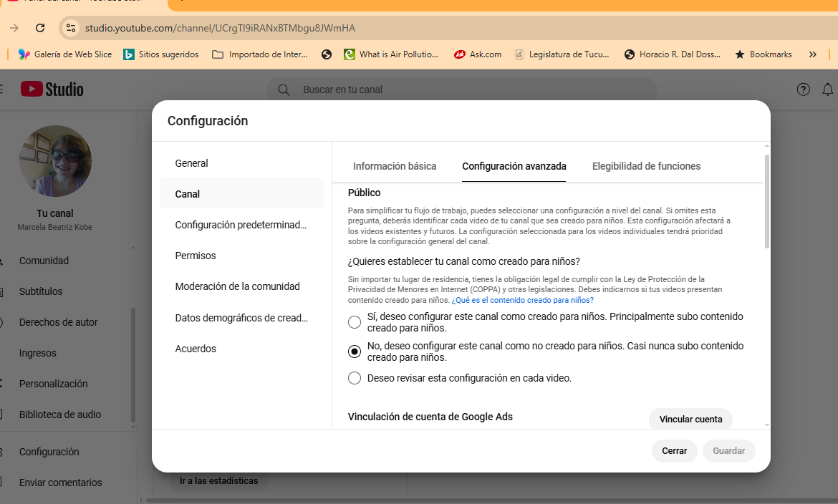
Task: Open Ingresos in the left menu
Action: [x=37, y=353]
